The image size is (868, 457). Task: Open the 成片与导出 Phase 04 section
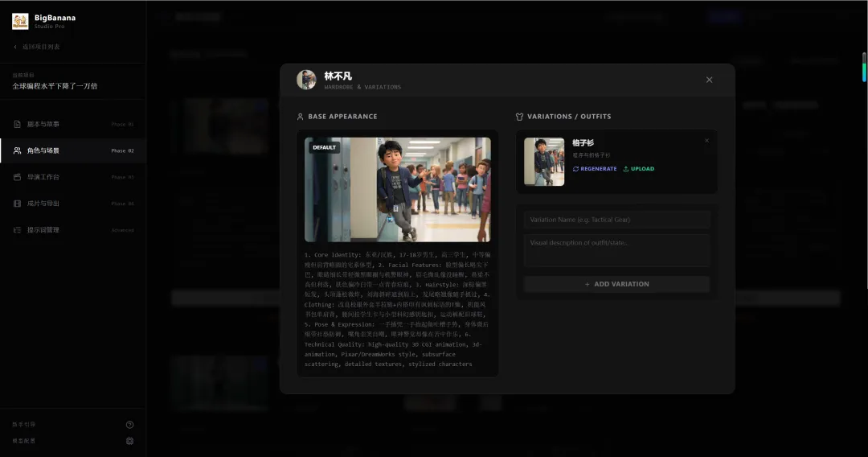(x=73, y=204)
